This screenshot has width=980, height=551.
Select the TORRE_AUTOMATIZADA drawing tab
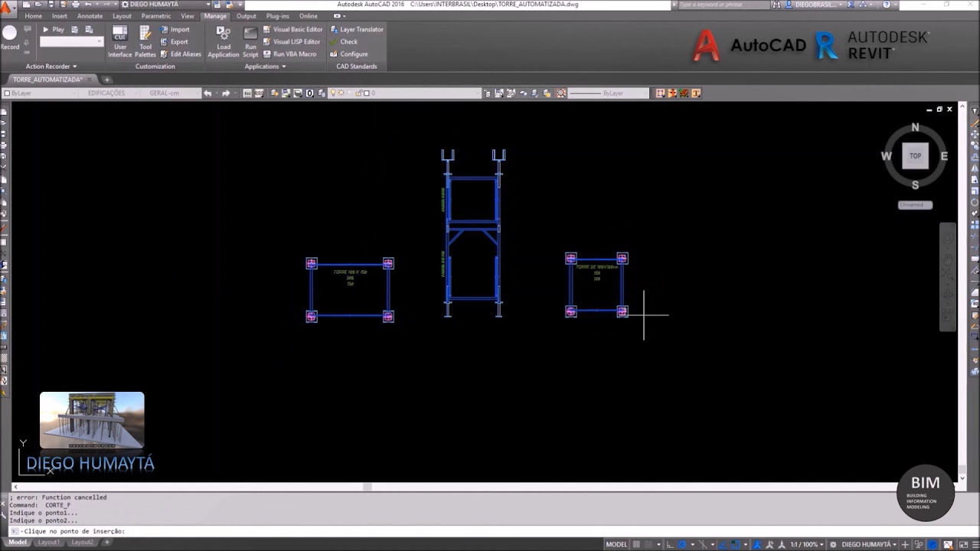51,80
